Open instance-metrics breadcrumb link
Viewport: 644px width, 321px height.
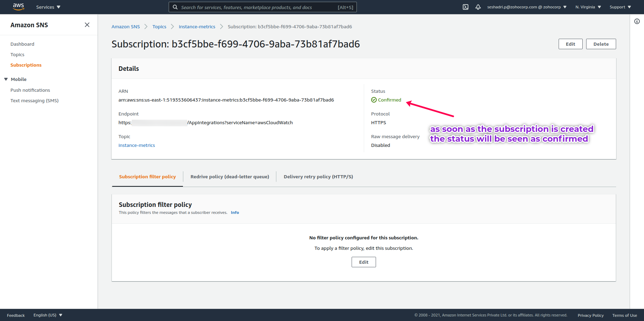point(197,27)
